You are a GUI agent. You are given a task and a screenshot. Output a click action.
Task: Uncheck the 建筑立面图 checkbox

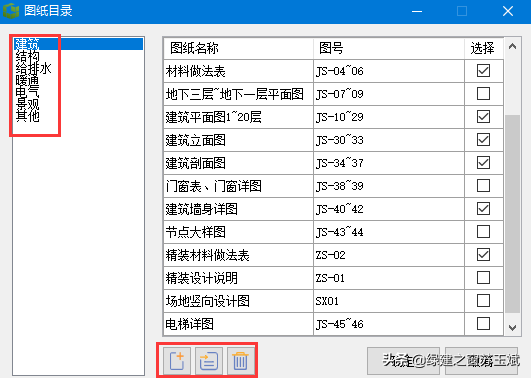tap(483, 140)
